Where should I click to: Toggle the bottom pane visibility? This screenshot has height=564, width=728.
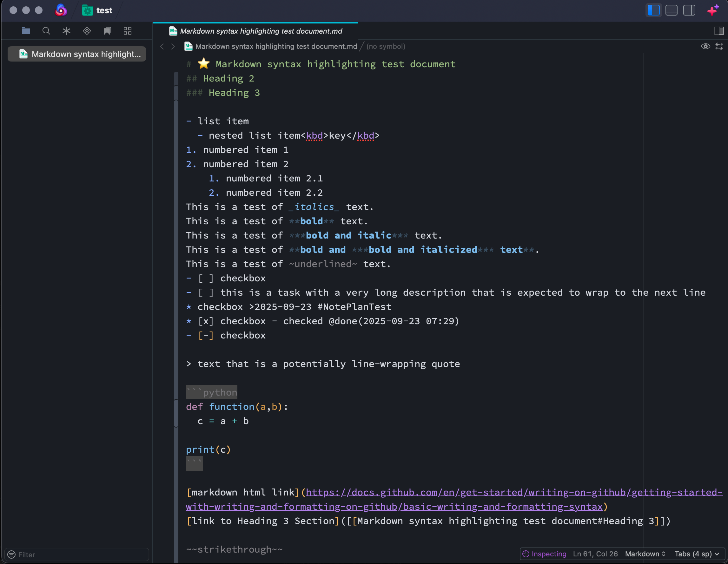[x=671, y=10]
